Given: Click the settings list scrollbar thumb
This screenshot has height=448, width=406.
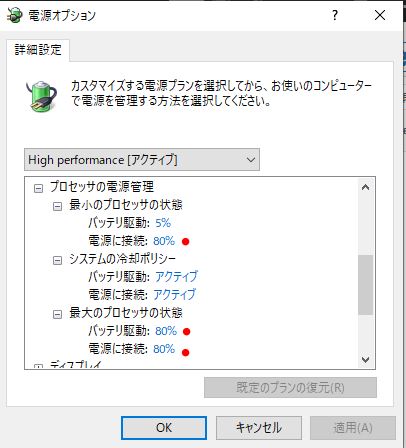Looking at the screenshot, I should (365, 285).
